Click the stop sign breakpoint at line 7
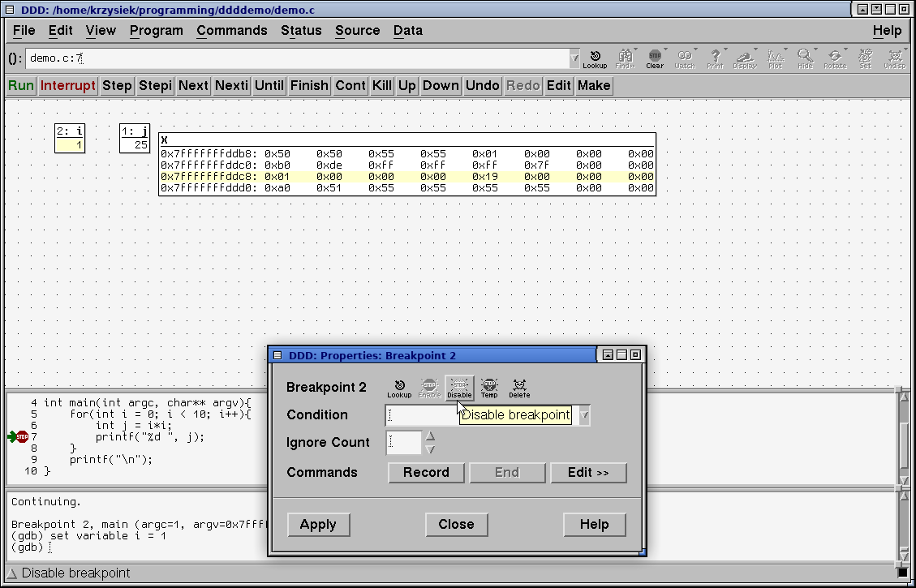This screenshot has height=588, width=916. 22,436
